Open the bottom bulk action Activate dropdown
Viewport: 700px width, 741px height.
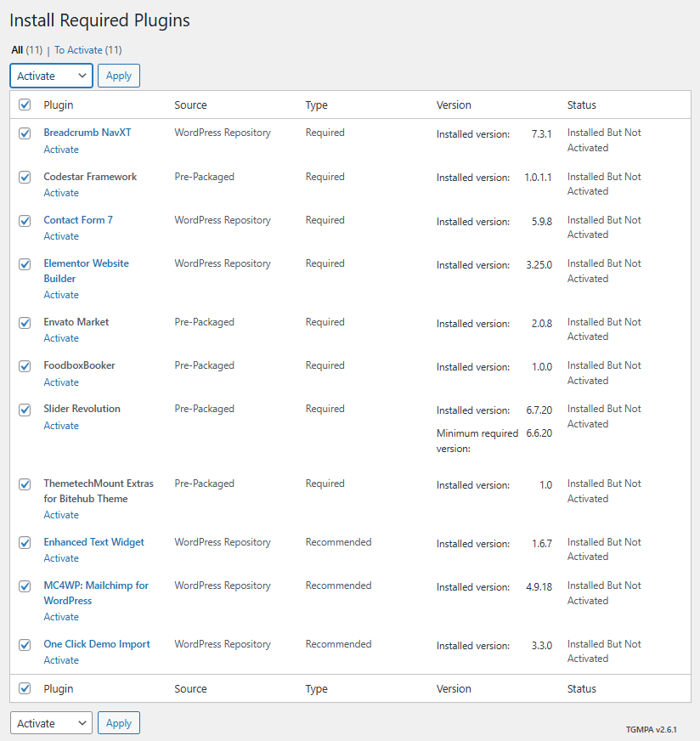pos(51,723)
